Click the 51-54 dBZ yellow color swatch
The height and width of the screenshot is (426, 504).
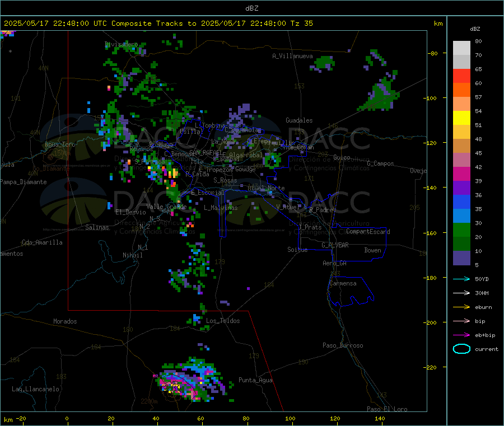(461, 118)
